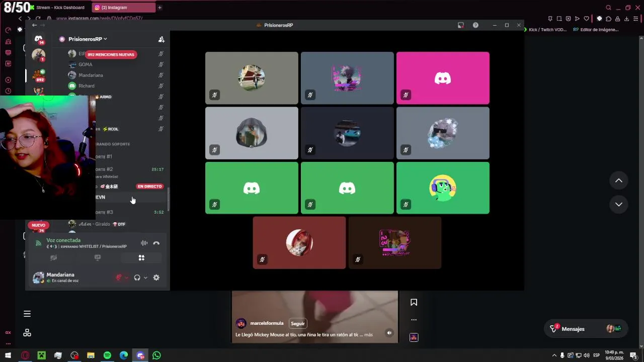This screenshot has width=644, height=362.
Task: Open Instagram Mensajes panel
Action: tap(586, 329)
